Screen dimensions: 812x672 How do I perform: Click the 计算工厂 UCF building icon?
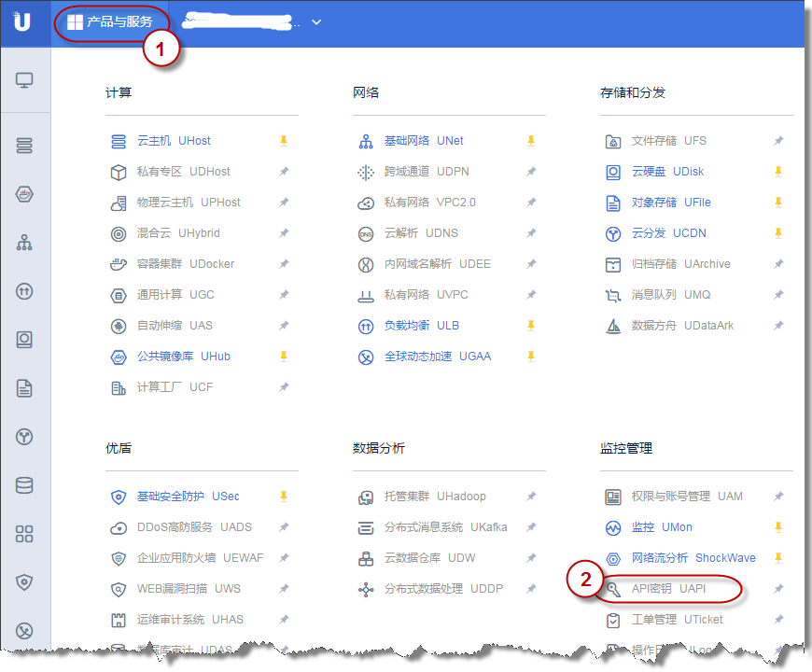[119, 387]
